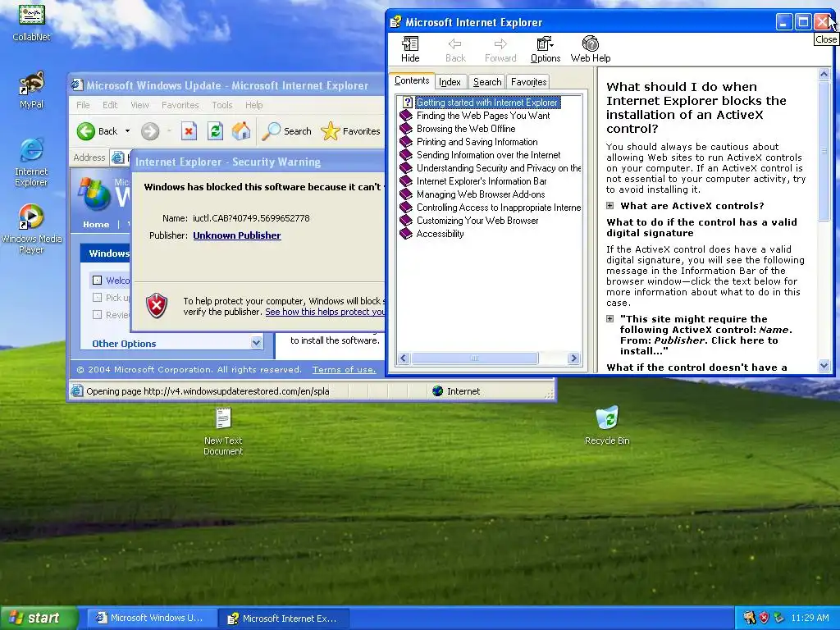
Task: Click the greyed-out Back arrow in Help window
Action: point(455,49)
